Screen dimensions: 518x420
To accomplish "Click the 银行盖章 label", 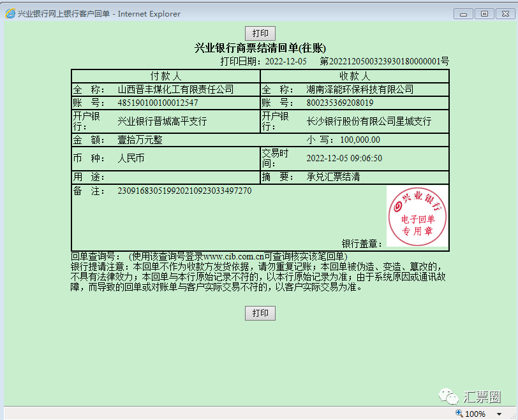I will 362,244.
